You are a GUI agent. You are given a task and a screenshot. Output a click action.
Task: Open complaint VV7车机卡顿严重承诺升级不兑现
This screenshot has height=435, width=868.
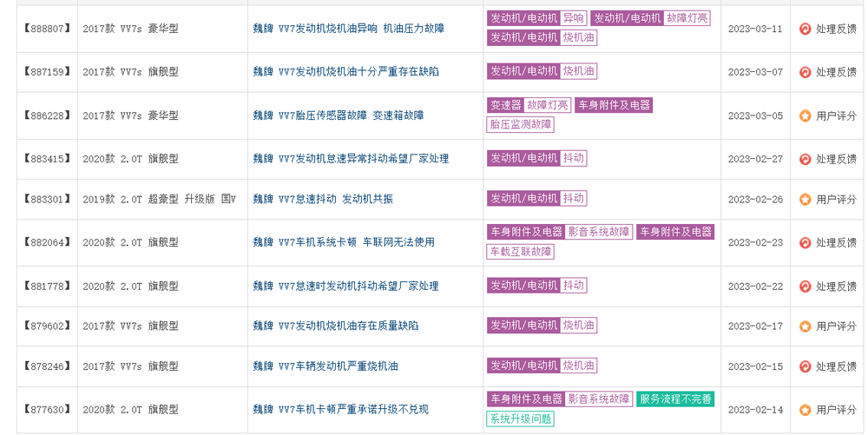pos(340,409)
